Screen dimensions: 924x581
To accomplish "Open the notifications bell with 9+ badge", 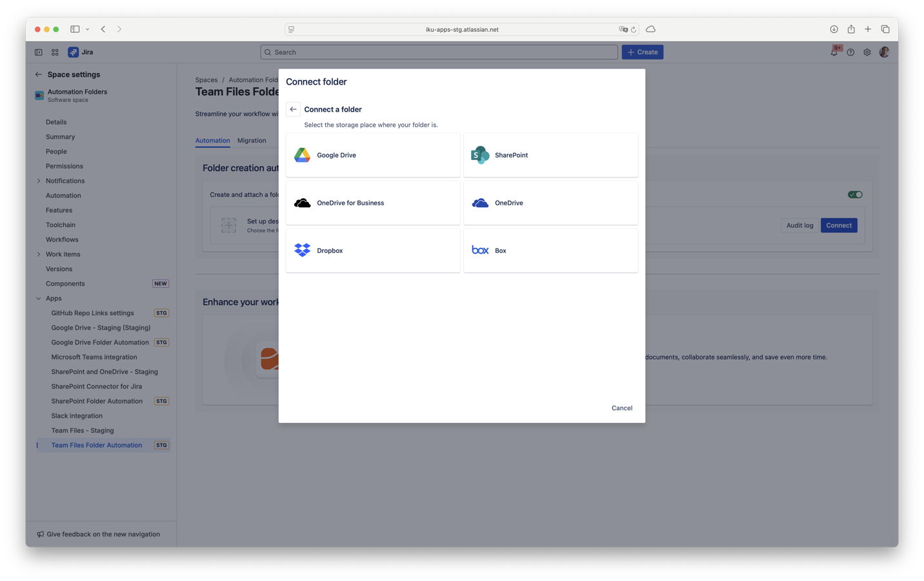I will pyautogui.click(x=834, y=52).
